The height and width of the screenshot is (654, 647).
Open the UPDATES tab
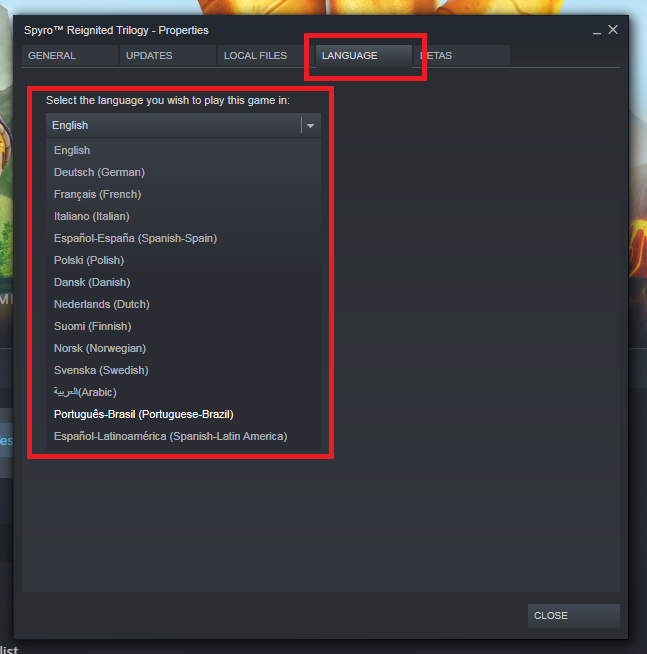pyautogui.click(x=168, y=55)
